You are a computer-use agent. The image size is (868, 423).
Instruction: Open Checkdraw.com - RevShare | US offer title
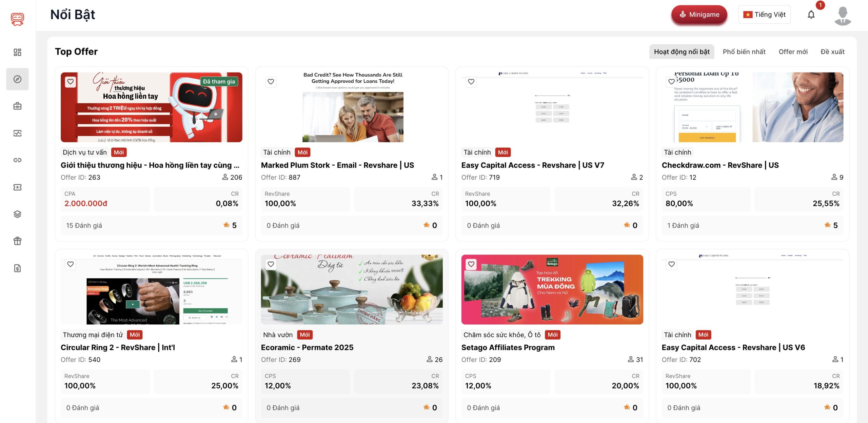pos(720,165)
